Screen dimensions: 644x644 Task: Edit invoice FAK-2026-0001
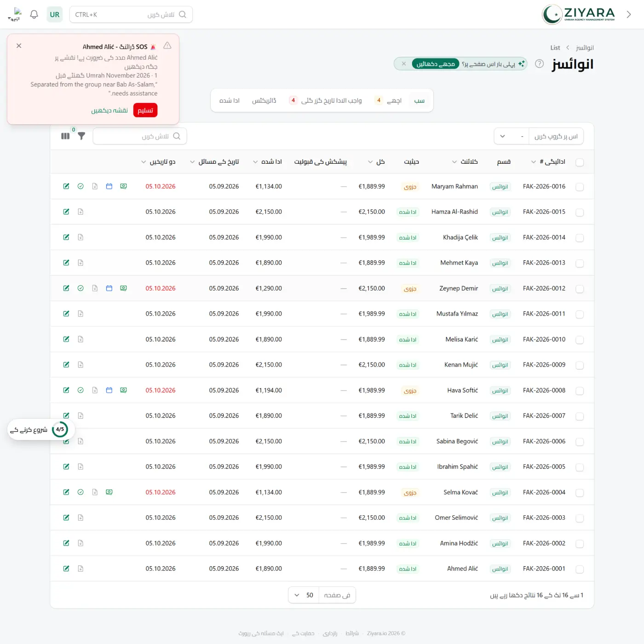click(x=66, y=569)
